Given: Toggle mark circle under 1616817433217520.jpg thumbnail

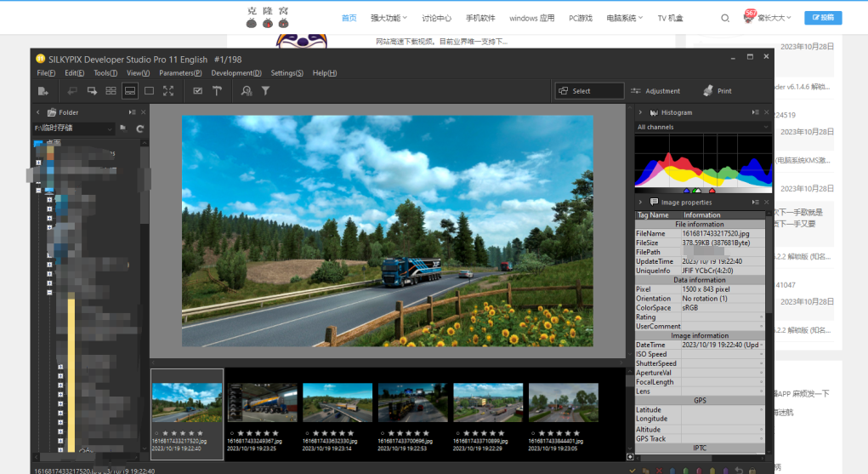Looking at the screenshot, I should pyautogui.click(x=156, y=433).
